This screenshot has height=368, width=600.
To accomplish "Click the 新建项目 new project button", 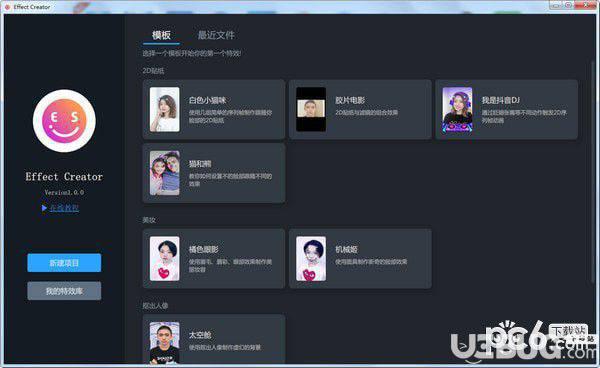I will [x=64, y=263].
